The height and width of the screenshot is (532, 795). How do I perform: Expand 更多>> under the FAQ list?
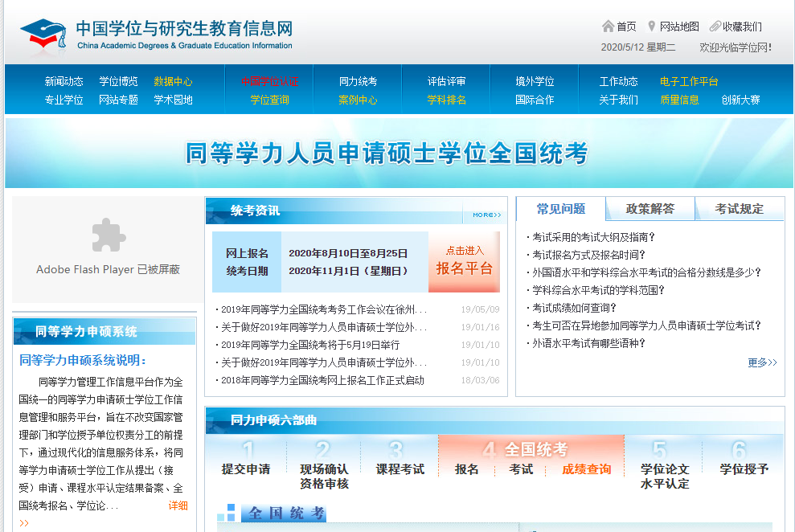pos(761,362)
